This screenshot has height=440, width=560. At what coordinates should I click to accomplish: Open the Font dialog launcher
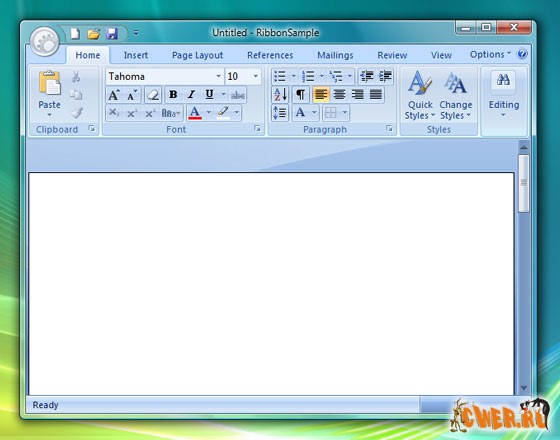(x=257, y=129)
